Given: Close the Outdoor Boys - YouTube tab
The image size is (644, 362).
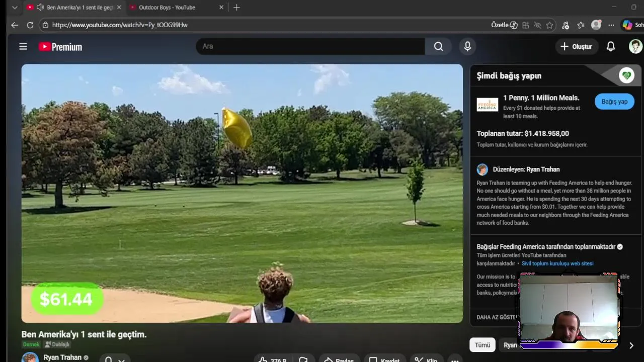Looking at the screenshot, I should click(221, 8).
